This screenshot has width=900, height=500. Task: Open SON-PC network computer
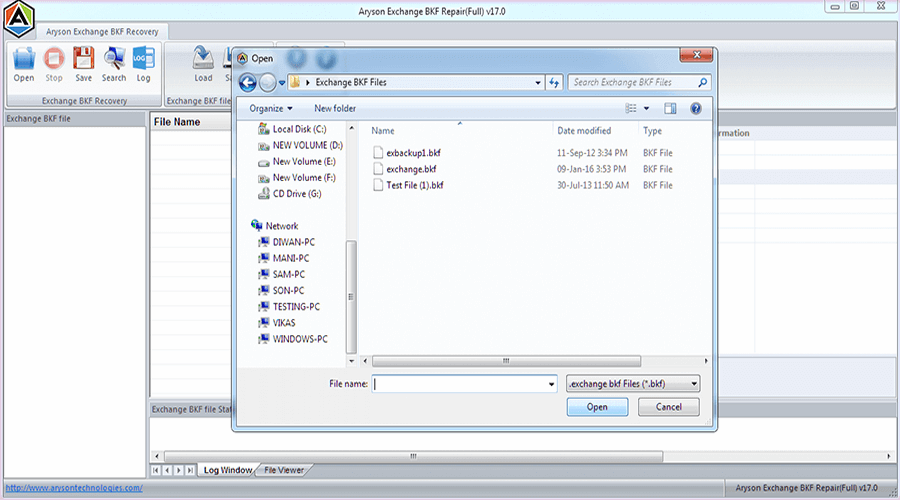281,290
